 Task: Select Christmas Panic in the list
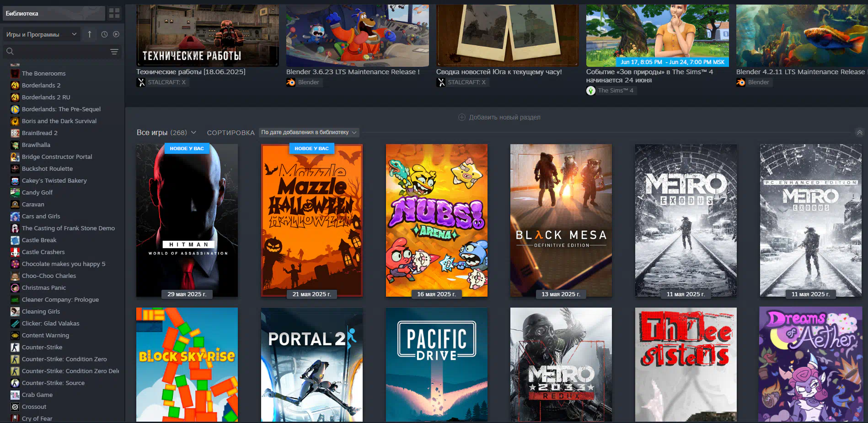44,287
